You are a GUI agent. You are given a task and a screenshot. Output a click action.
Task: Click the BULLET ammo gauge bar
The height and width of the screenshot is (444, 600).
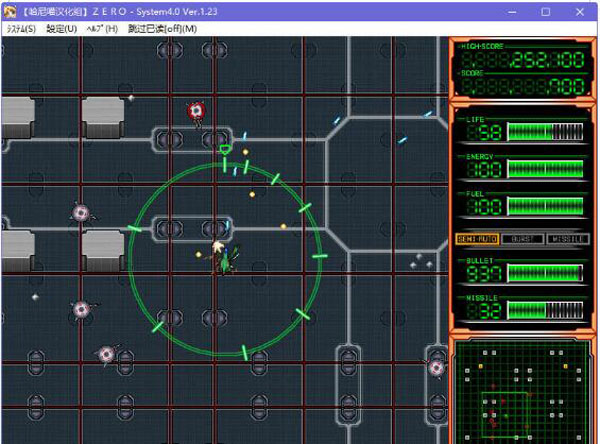tap(545, 273)
